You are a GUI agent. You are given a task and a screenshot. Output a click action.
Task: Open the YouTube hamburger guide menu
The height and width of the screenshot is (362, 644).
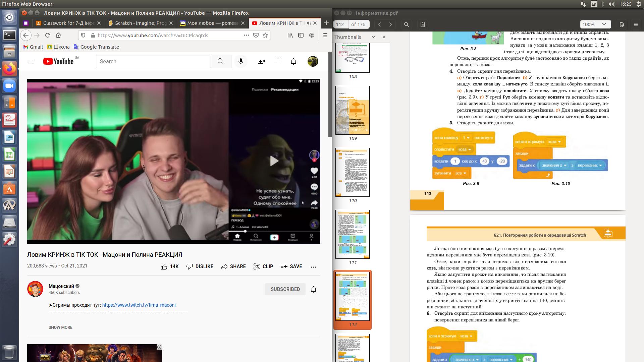[x=31, y=61]
